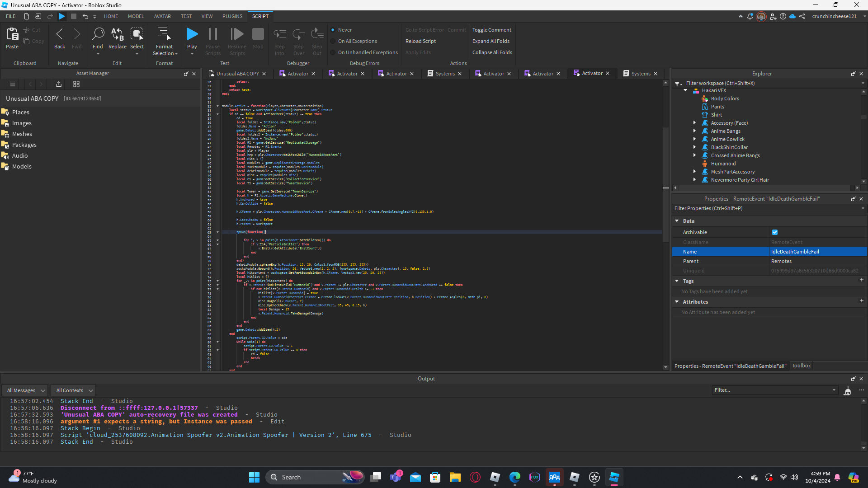This screenshot has height=488, width=868.
Task: Collapse the Hakari VFX model node
Action: 685,90
